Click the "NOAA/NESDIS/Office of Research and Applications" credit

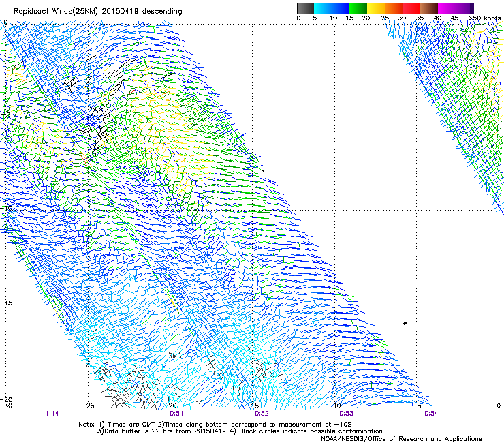(x=401, y=439)
